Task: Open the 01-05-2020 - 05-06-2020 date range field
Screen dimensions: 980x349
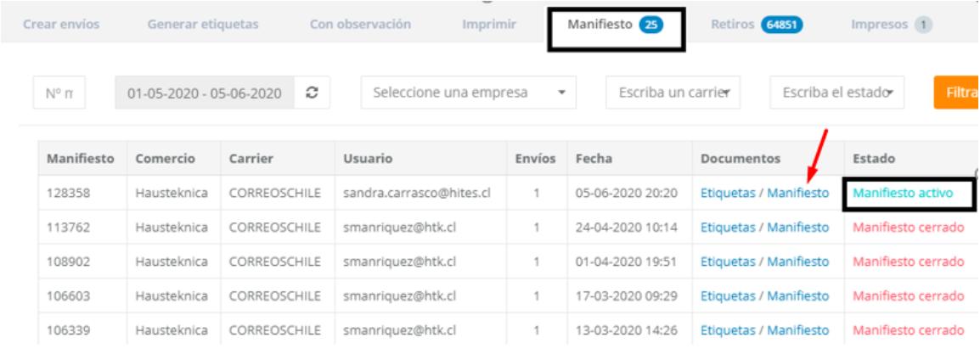Action: pos(205,93)
